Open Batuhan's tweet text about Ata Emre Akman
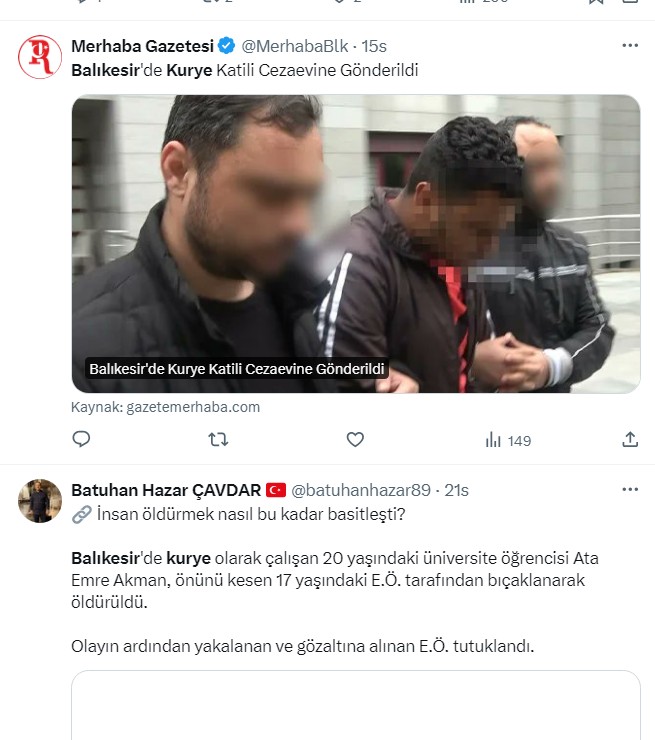This screenshot has width=655, height=740. [335, 580]
